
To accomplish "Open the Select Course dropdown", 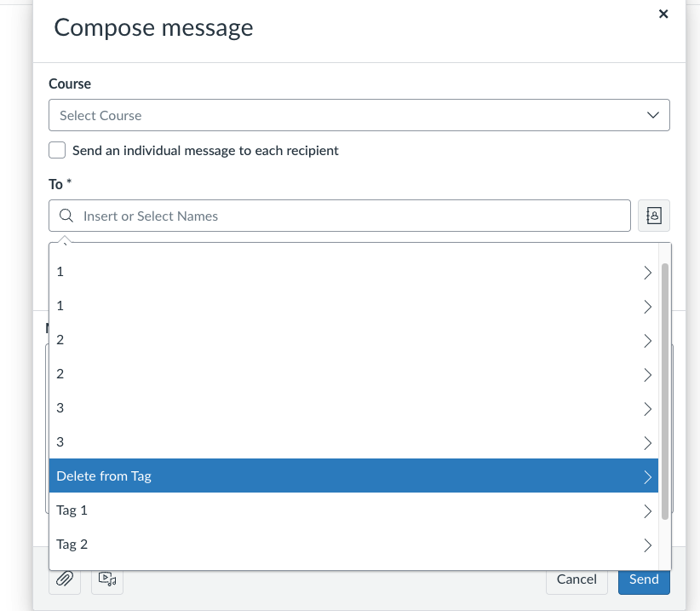I will (x=359, y=115).
